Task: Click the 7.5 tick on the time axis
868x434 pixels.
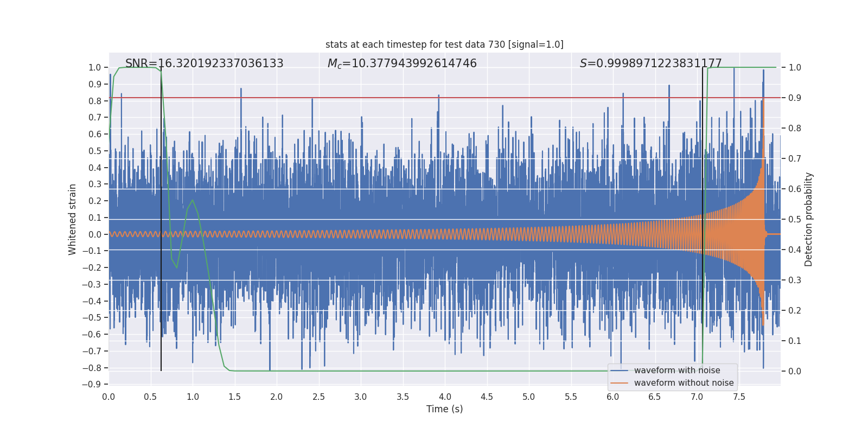Action: 739,397
